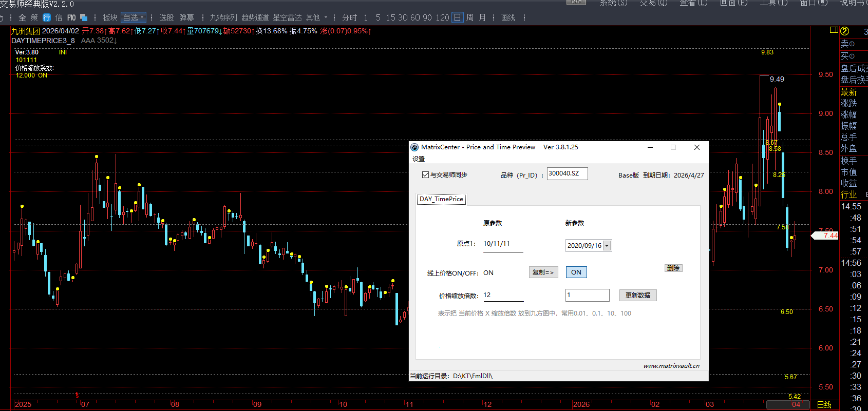
Task: Click the blue overlapping windows toolbar icon
Action: tap(84, 17)
